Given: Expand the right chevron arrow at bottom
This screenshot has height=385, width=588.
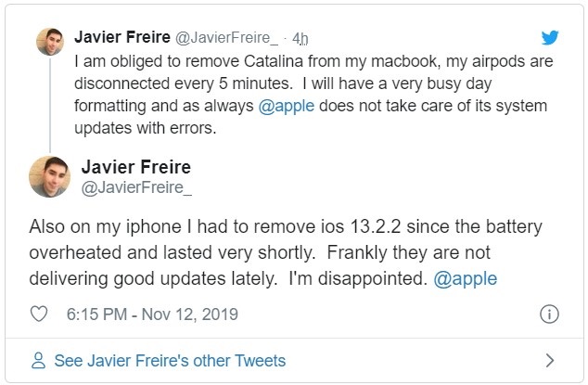Looking at the screenshot, I should tap(549, 360).
